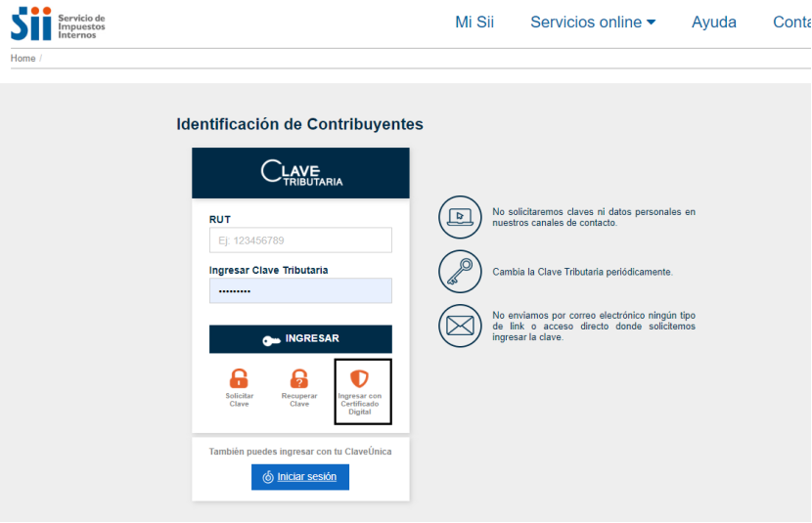Open the Ayuda menu item
Viewport: 812px width, 523px height.
point(713,22)
